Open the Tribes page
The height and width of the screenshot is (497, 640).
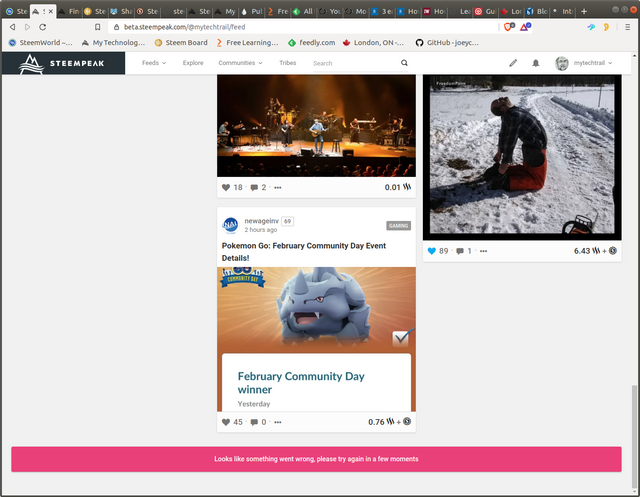[x=288, y=63]
